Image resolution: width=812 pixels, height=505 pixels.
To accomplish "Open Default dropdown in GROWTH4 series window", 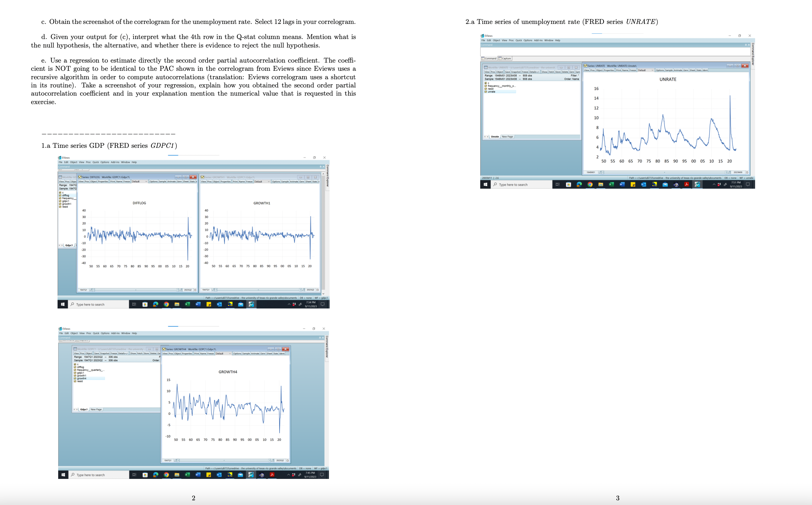I will tap(230, 353).
